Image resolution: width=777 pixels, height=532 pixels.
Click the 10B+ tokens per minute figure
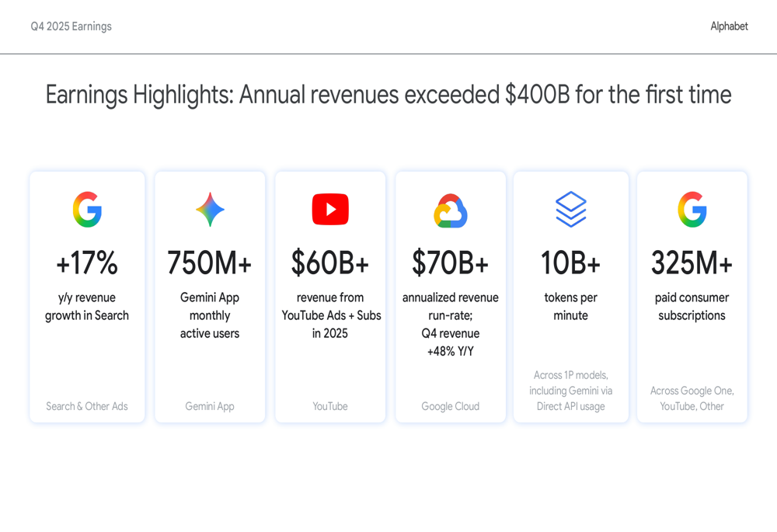(x=571, y=264)
